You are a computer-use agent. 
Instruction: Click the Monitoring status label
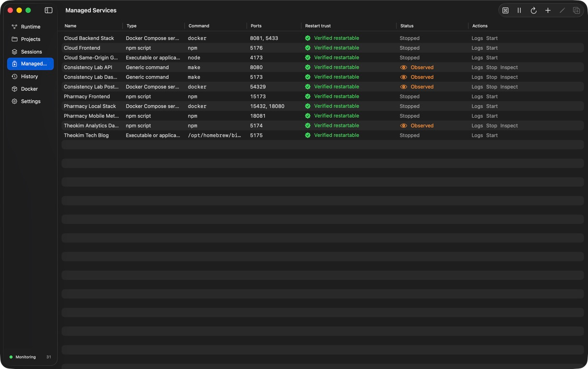pyautogui.click(x=25, y=357)
